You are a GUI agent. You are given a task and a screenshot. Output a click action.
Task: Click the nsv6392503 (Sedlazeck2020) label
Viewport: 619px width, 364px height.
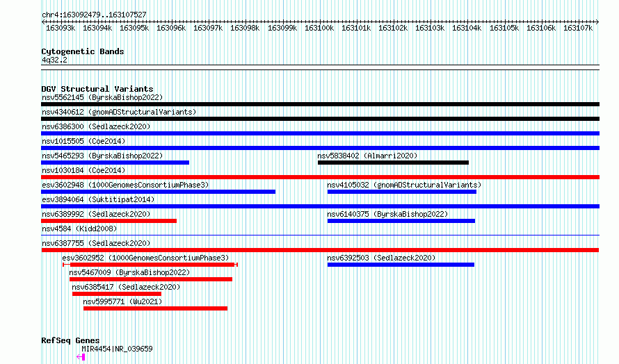(381, 258)
